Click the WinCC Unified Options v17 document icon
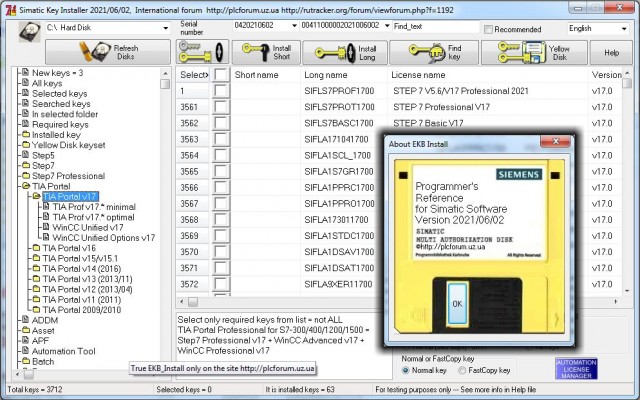The height and width of the screenshot is (400, 640). [46, 237]
